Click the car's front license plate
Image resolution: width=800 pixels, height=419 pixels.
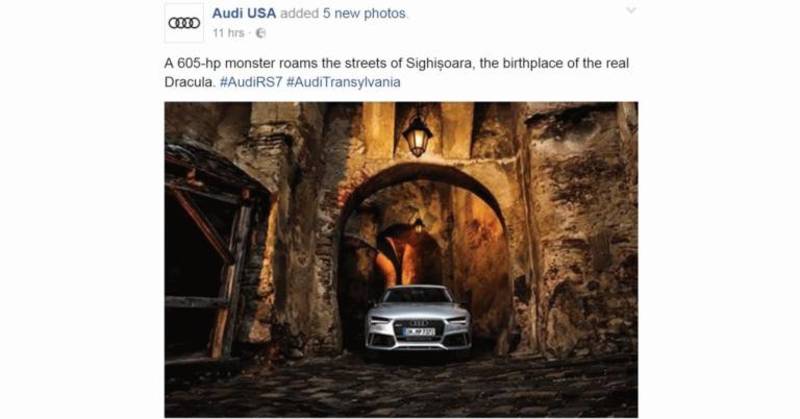pos(419,332)
